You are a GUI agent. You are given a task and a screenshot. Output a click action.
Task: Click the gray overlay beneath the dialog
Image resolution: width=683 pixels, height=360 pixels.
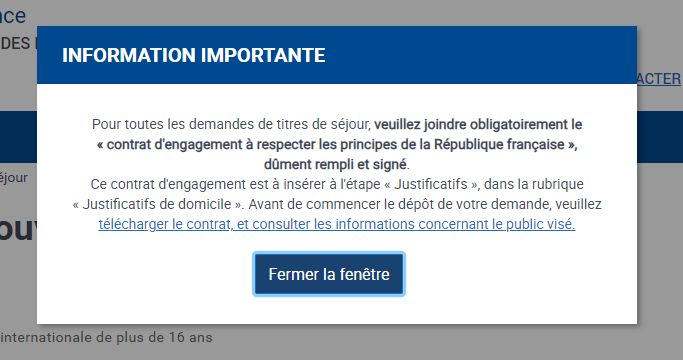[x=342, y=342]
